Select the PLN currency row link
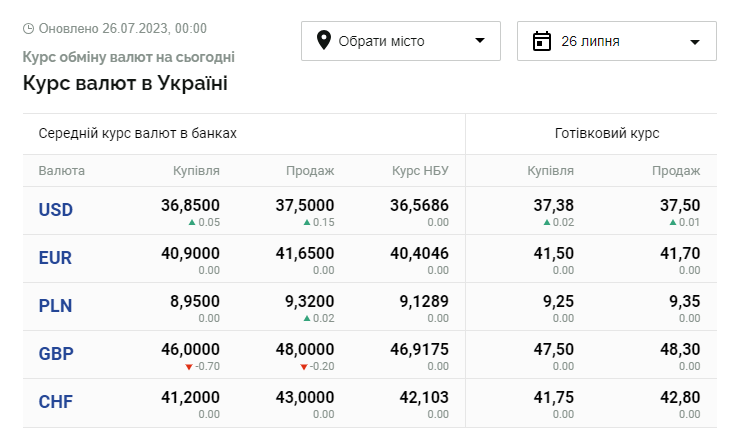The height and width of the screenshot is (440, 740). (55, 306)
